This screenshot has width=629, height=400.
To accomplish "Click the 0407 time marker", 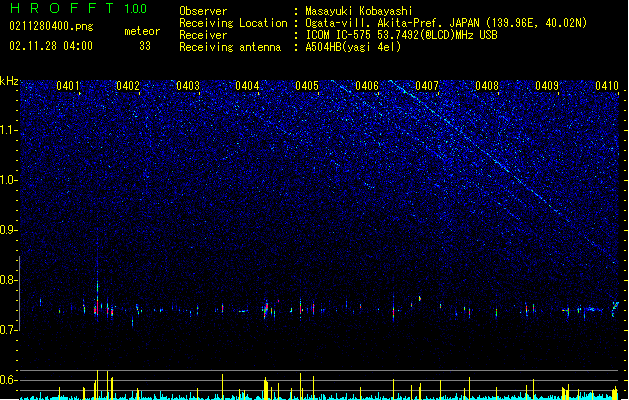I will pos(427,85).
